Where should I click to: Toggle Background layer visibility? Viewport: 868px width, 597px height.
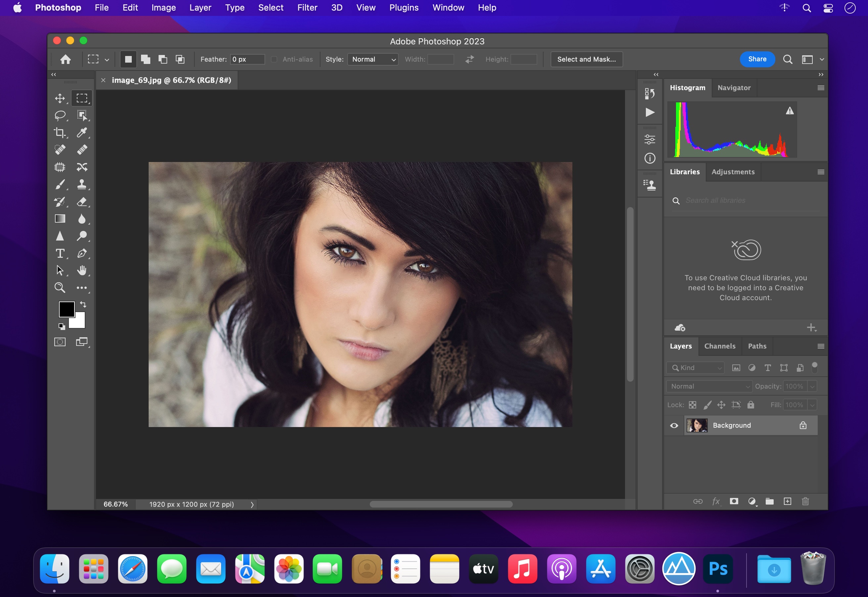tap(674, 425)
